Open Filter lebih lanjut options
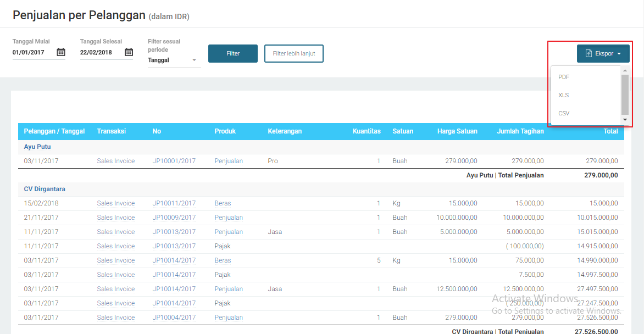The height and width of the screenshot is (334, 644). 293,54
